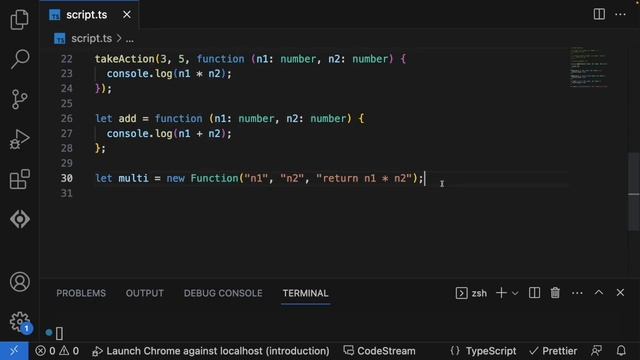Select the TERMINAL panel tab
This screenshot has width=640, height=360.
click(x=305, y=293)
